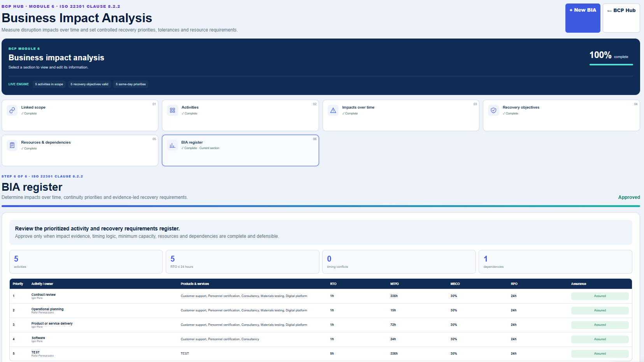
Task: Click the Impacts over time warning icon
Action: [333, 110]
